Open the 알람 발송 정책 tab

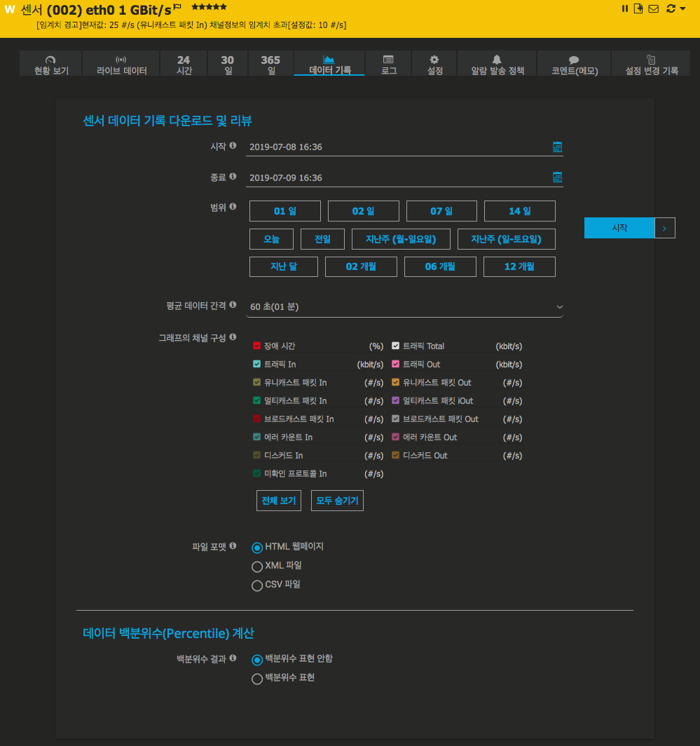(x=497, y=64)
